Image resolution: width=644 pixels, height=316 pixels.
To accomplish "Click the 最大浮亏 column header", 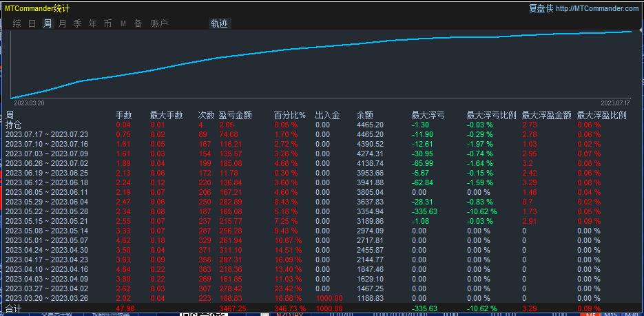I will [428, 116].
